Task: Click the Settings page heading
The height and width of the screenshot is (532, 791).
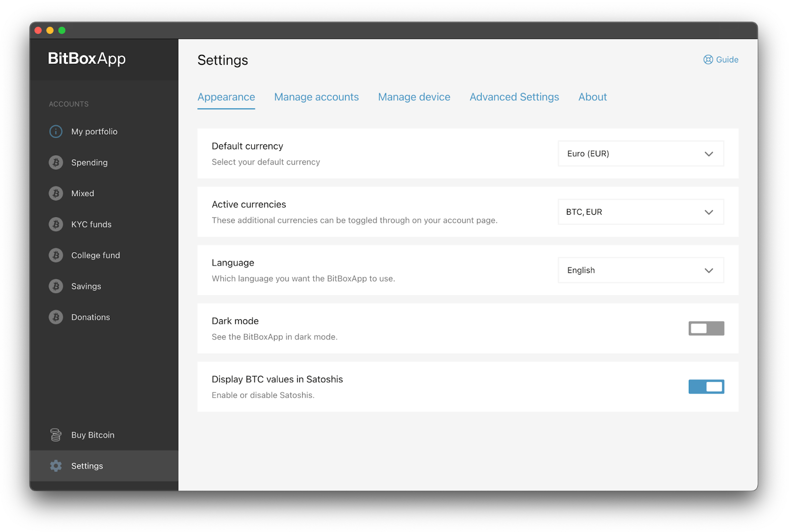Action: click(x=223, y=60)
